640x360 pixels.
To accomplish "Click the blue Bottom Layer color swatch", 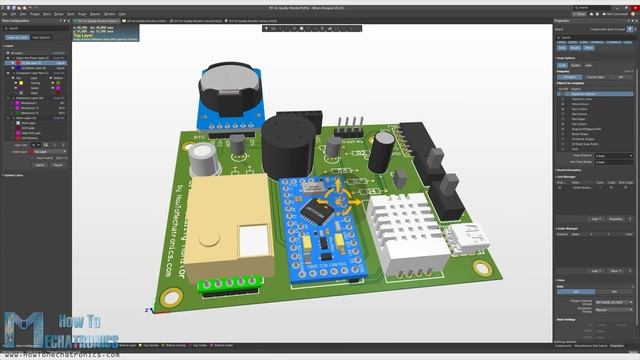I will coord(18,68).
